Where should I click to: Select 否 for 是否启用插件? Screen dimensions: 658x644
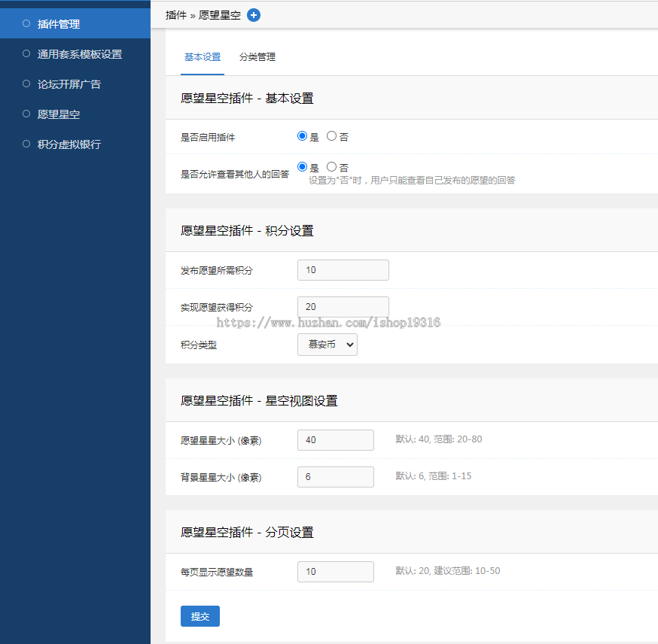pos(331,136)
